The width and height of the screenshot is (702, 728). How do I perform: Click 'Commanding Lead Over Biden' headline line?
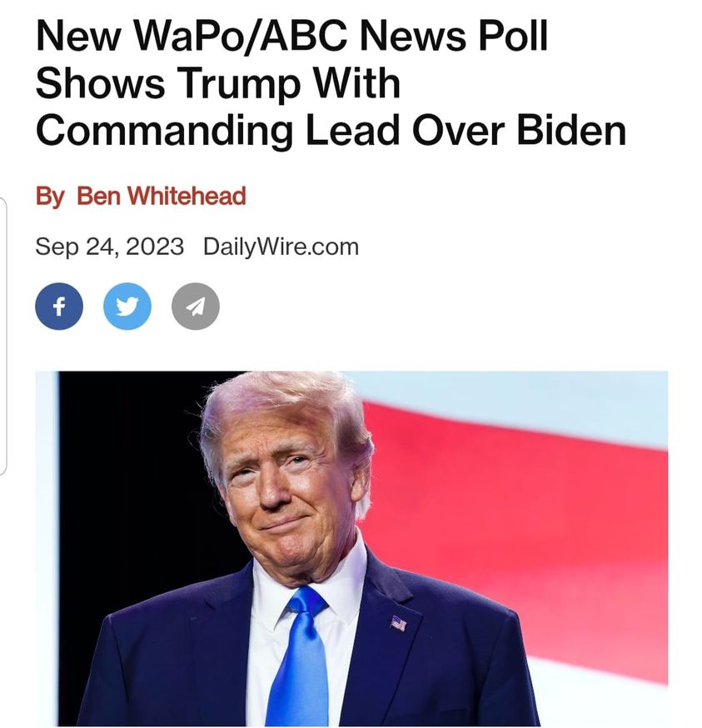click(331, 131)
